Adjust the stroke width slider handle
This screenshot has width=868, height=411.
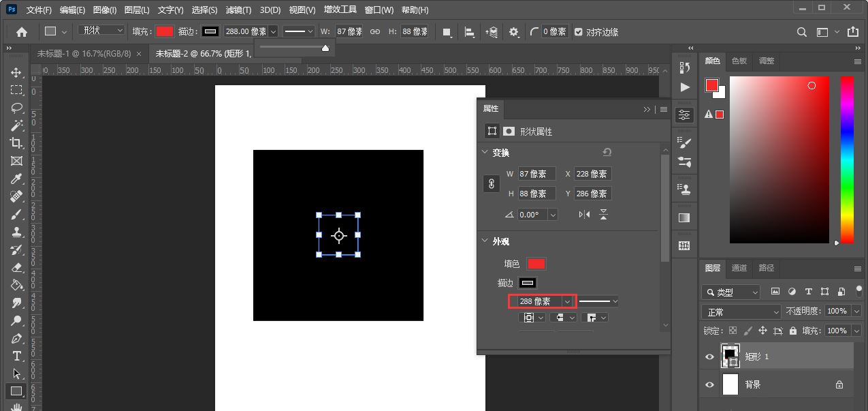pyautogui.click(x=325, y=48)
